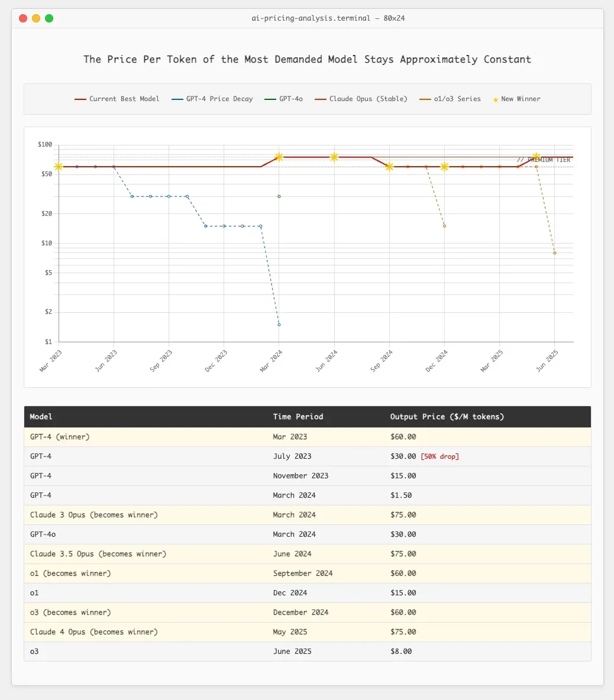Hide the GPT-4 Price Decay series

tap(212, 99)
